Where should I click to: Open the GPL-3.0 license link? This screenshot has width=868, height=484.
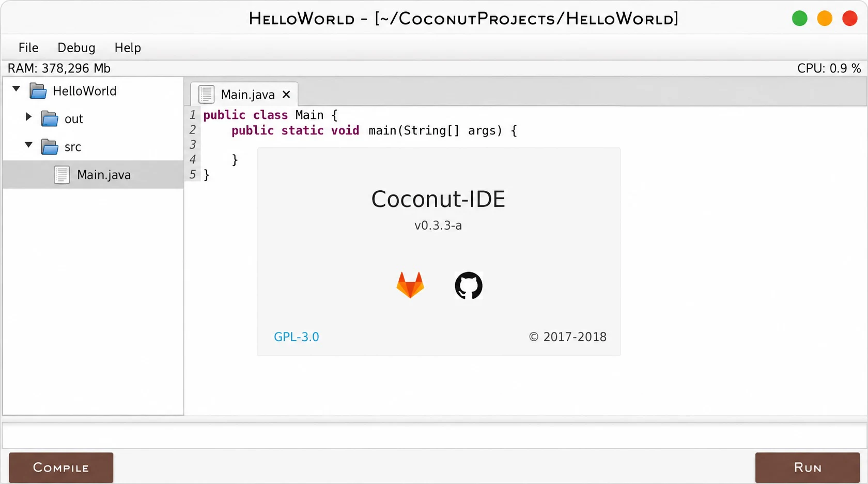coord(297,337)
